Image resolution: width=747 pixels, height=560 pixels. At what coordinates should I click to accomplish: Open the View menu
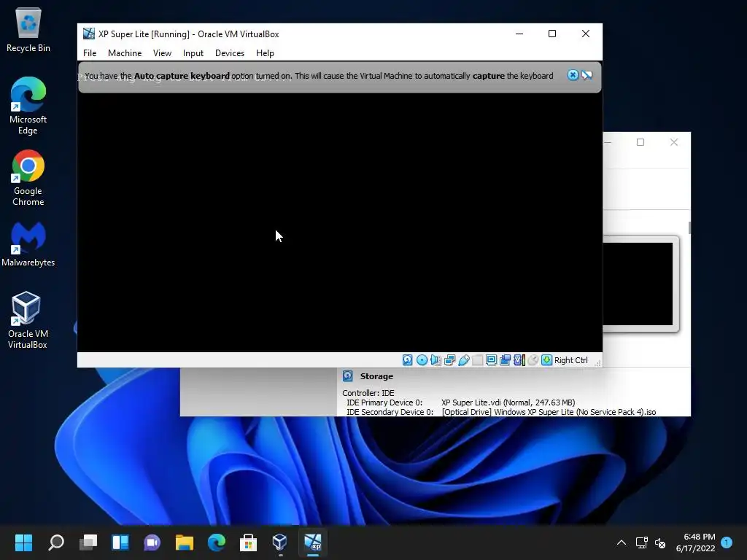162,52
